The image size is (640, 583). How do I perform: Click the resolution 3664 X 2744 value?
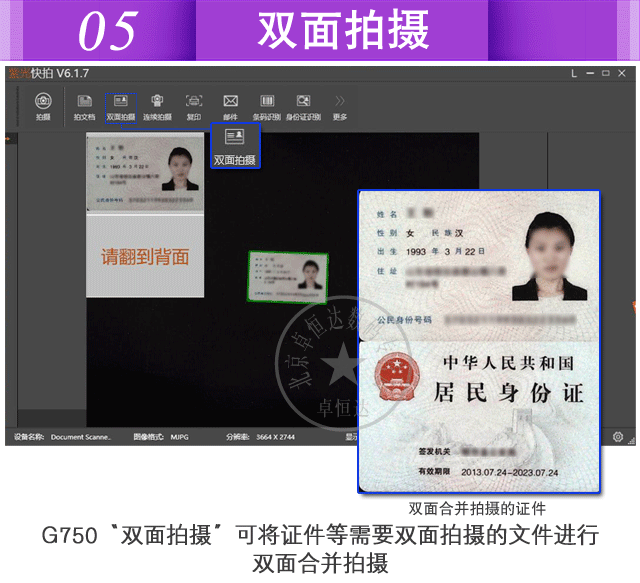(x=276, y=437)
